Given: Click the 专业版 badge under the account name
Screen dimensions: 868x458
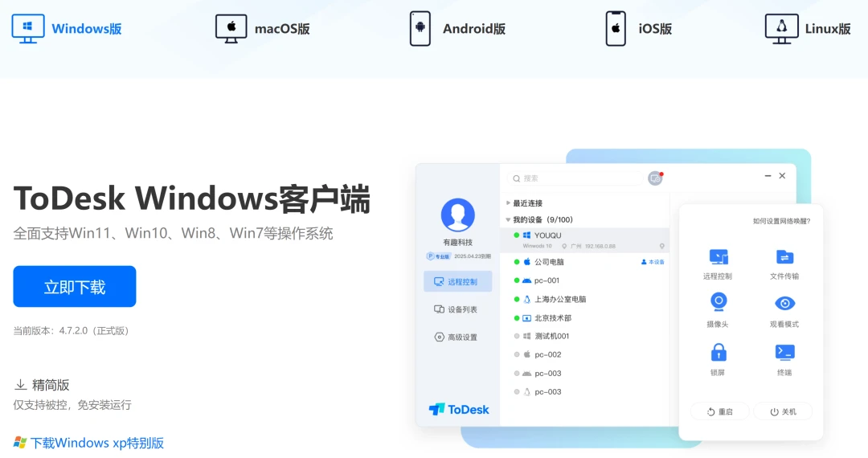Looking at the screenshot, I should pos(438,256).
